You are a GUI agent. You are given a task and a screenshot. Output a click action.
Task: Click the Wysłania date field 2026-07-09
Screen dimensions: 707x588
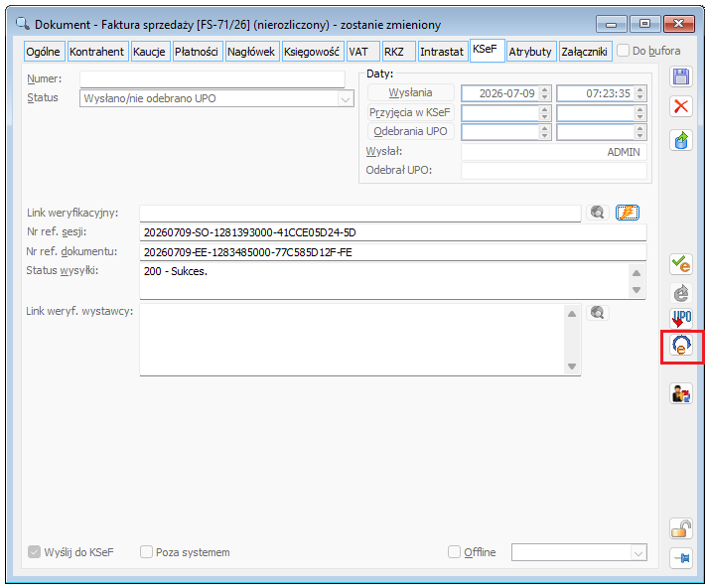coord(500,93)
